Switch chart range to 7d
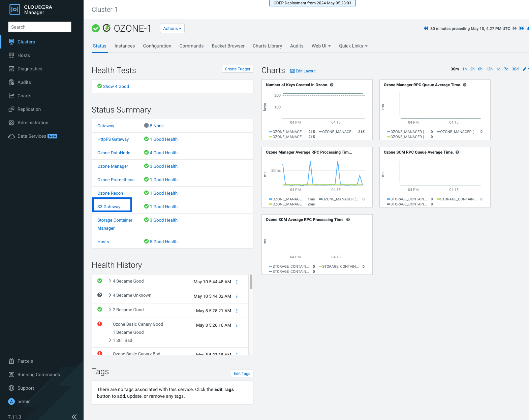 coord(506,69)
